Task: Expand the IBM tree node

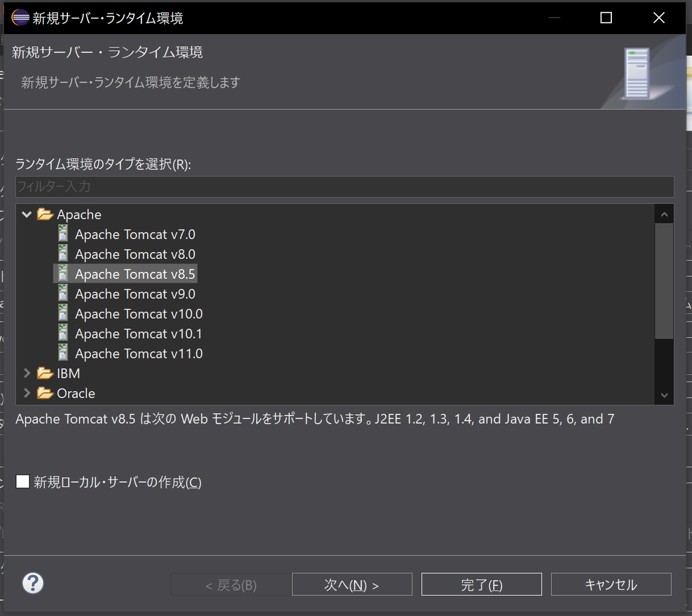Action: pyautogui.click(x=27, y=373)
